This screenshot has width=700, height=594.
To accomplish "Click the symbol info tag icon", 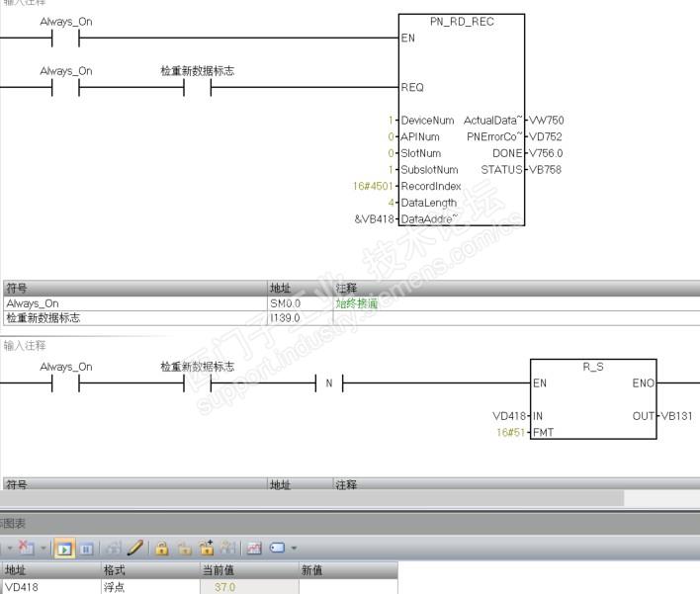I will click(x=277, y=548).
